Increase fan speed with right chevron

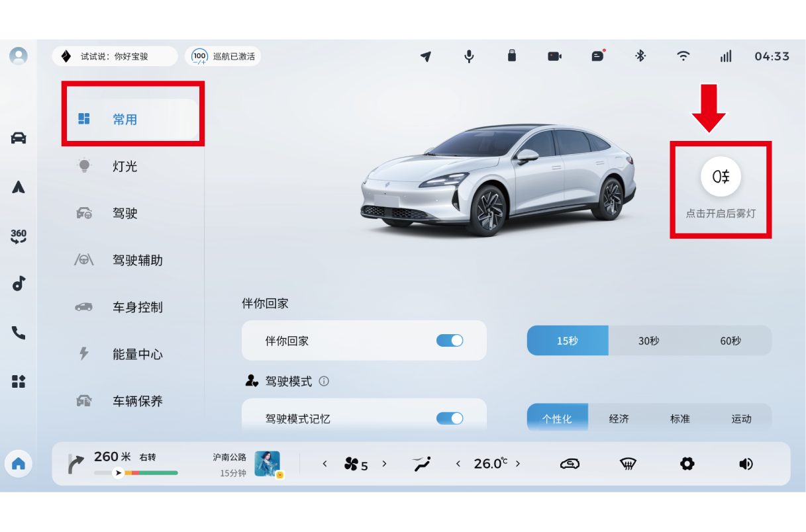[384, 464]
